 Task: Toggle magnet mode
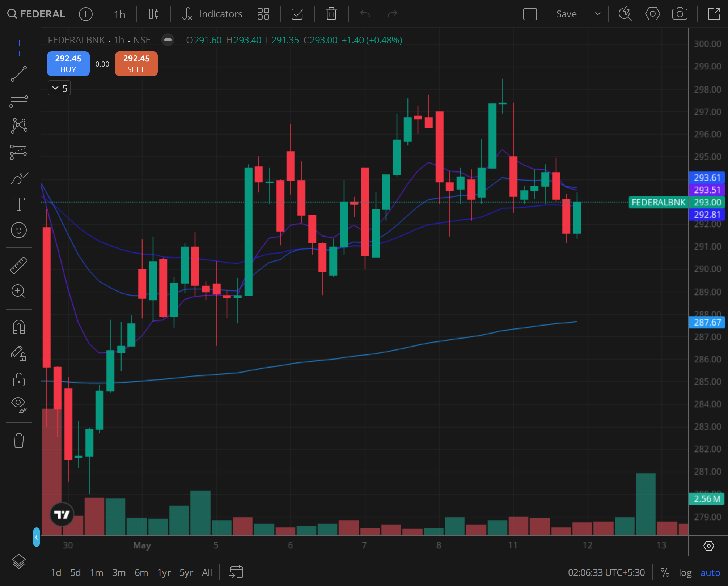pos(19,327)
